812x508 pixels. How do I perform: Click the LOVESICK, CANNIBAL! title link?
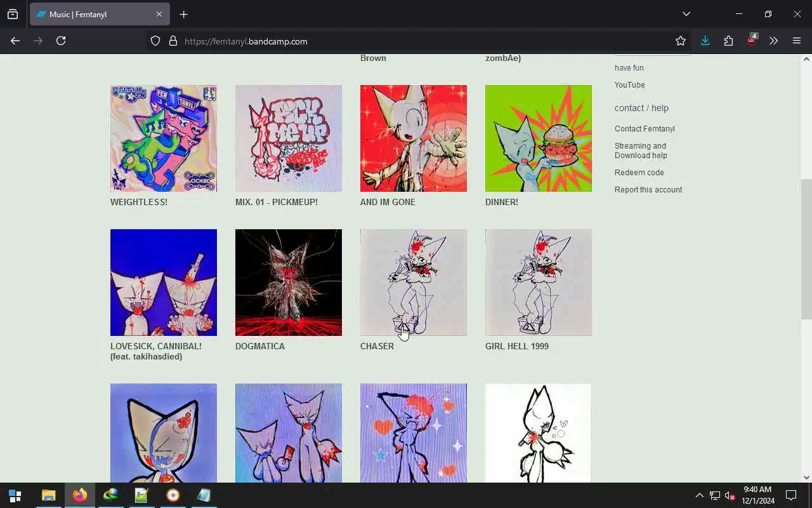(x=156, y=351)
